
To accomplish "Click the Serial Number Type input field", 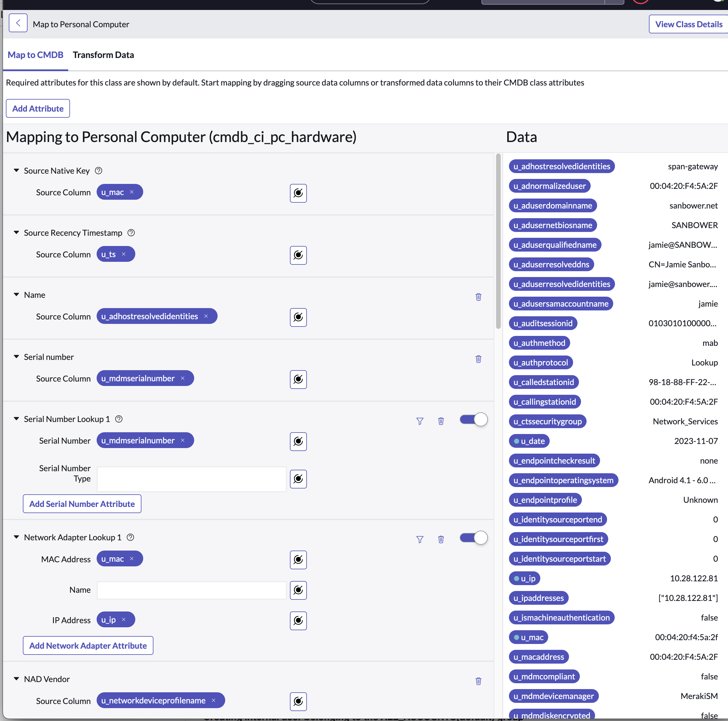I will 192,479.
